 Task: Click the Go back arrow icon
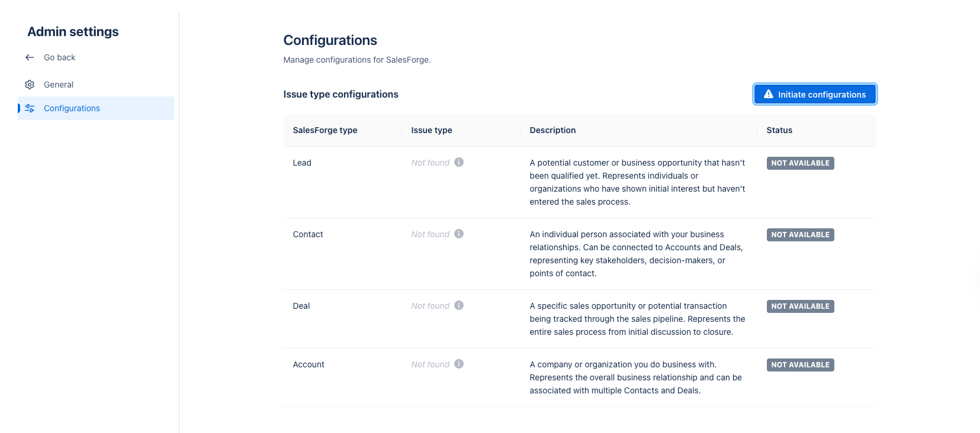[30, 57]
